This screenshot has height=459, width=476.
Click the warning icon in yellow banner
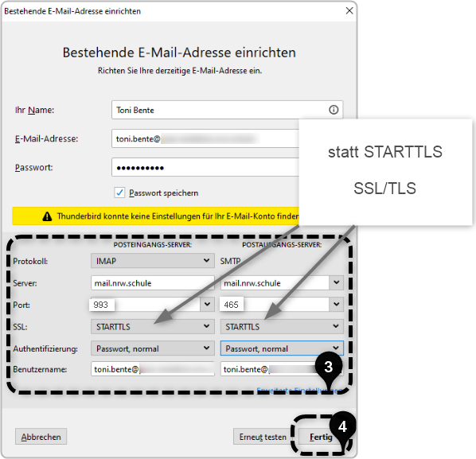pyautogui.click(x=47, y=216)
